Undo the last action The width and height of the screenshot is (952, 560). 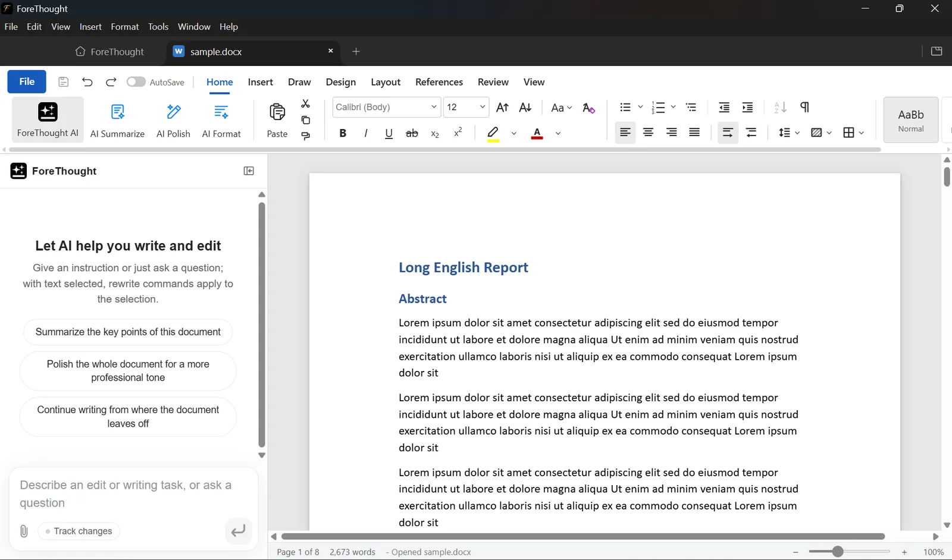[x=87, y=82]
